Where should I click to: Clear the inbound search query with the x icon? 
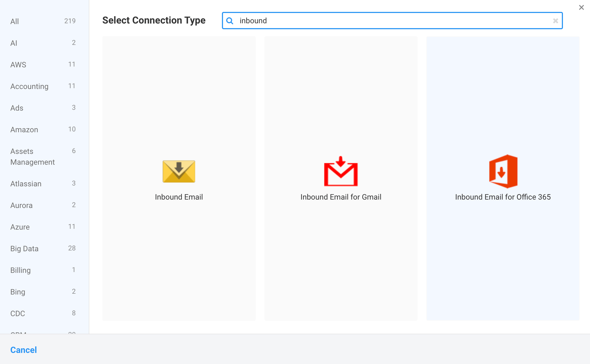(556, 21)
